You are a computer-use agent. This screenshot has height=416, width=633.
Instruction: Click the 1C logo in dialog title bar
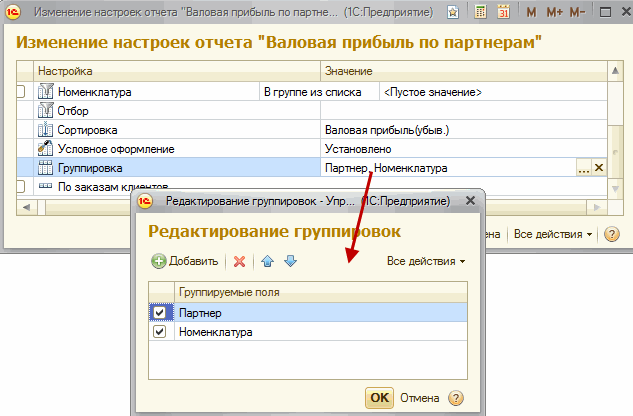tap(145, 201)
